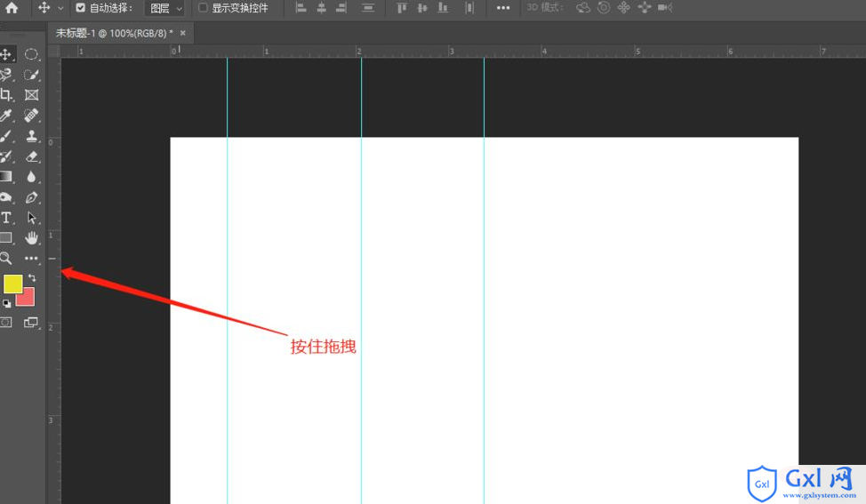The height and width of the screenshot is (504, 866).
Task: Enable the 显示变换控件 checkbox
Action: click(203, 8)
